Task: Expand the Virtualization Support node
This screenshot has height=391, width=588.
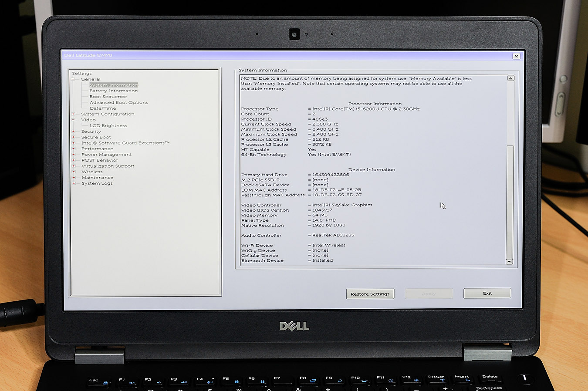Action: [x=73, y=166]
